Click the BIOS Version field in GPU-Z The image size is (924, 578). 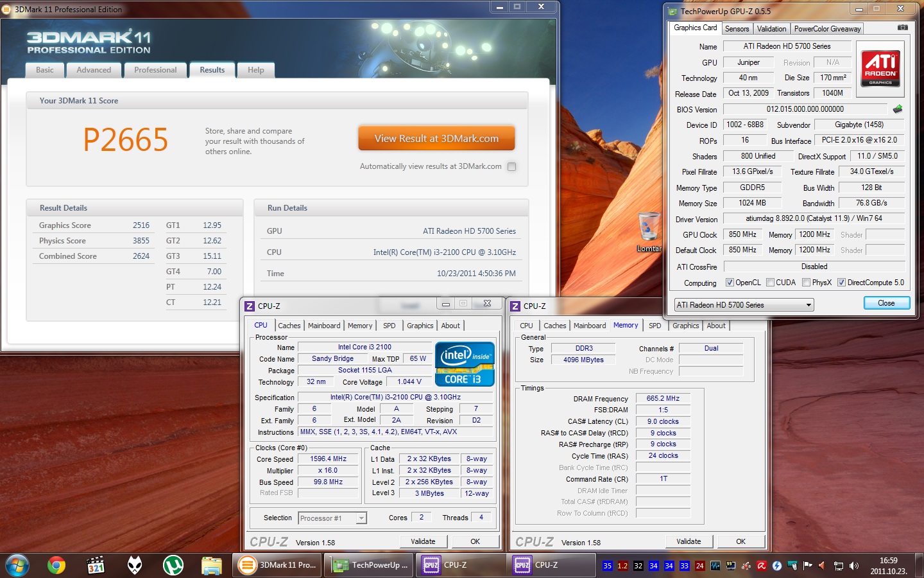tap(805, 109)
